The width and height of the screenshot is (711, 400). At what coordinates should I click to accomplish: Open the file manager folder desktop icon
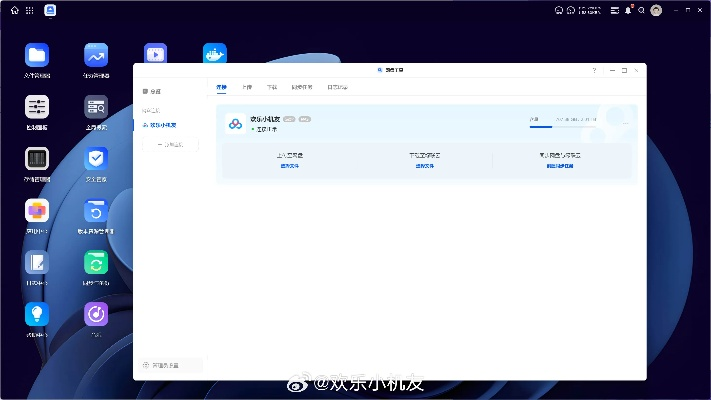(37, 56)
